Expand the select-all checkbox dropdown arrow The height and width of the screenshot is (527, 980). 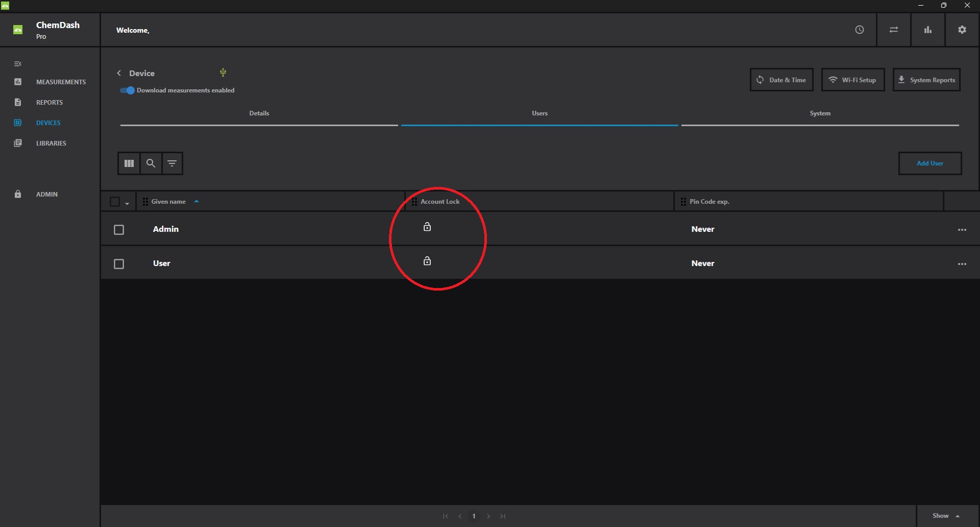[x=127, y=203]
